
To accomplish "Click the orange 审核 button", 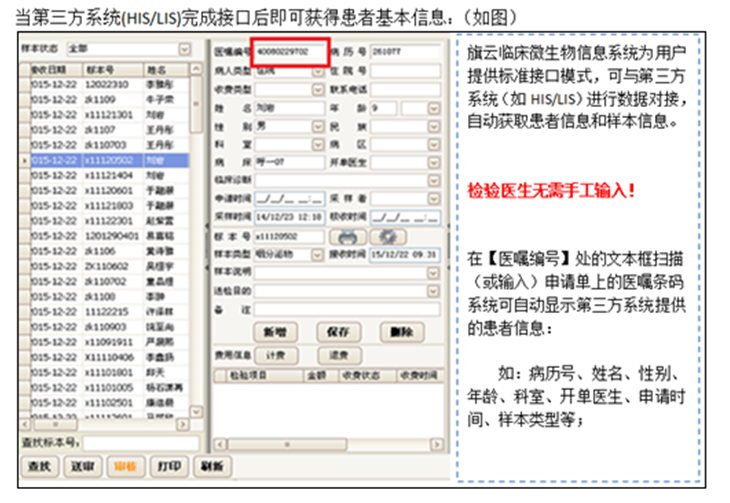I will 126,466.
